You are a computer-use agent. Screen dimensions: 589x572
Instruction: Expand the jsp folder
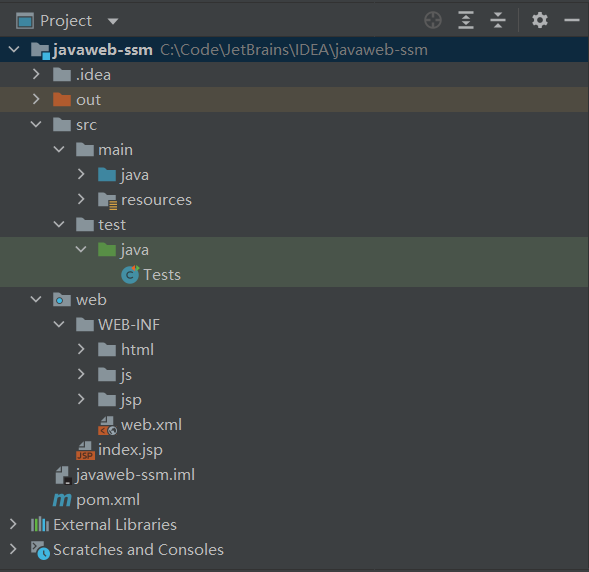click(81, 399)
